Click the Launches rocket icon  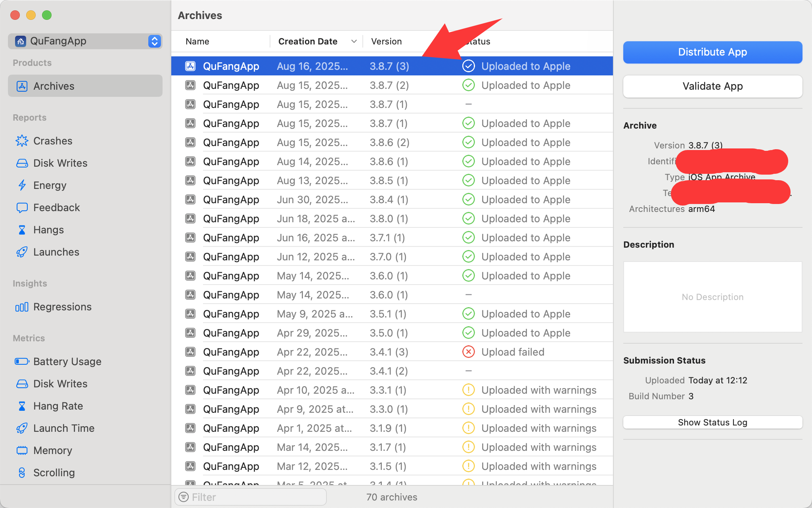22,252
